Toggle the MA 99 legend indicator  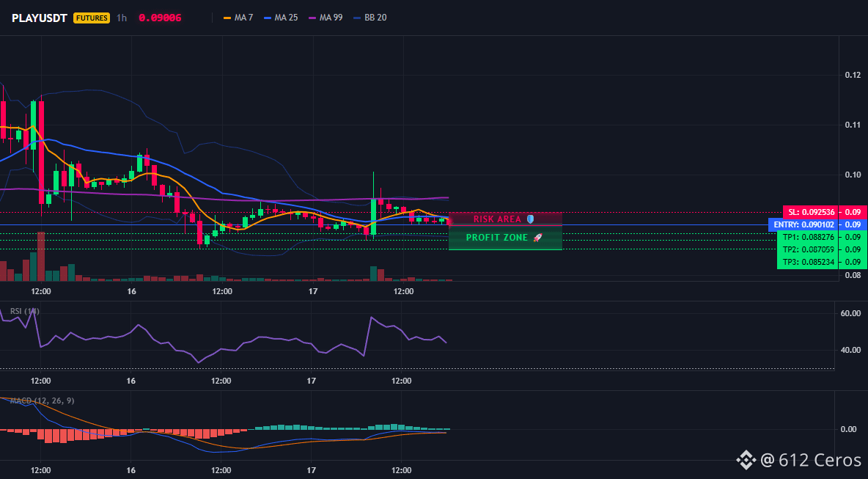pos(325,18)
